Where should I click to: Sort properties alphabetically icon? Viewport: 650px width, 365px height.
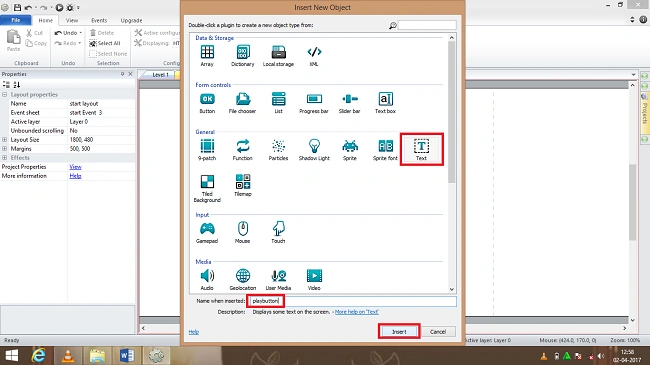[17, 85]
